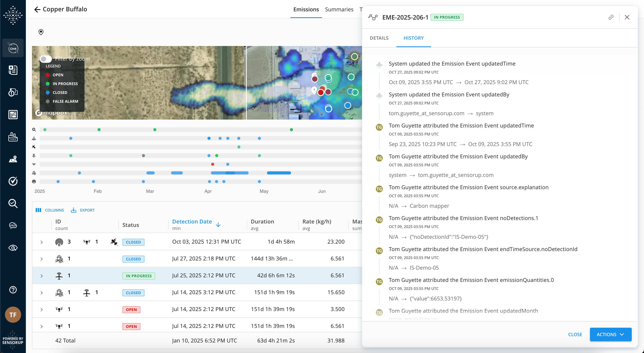
Task: Click the Close text button
Action: pyautogui.click(x=575, y=334)
